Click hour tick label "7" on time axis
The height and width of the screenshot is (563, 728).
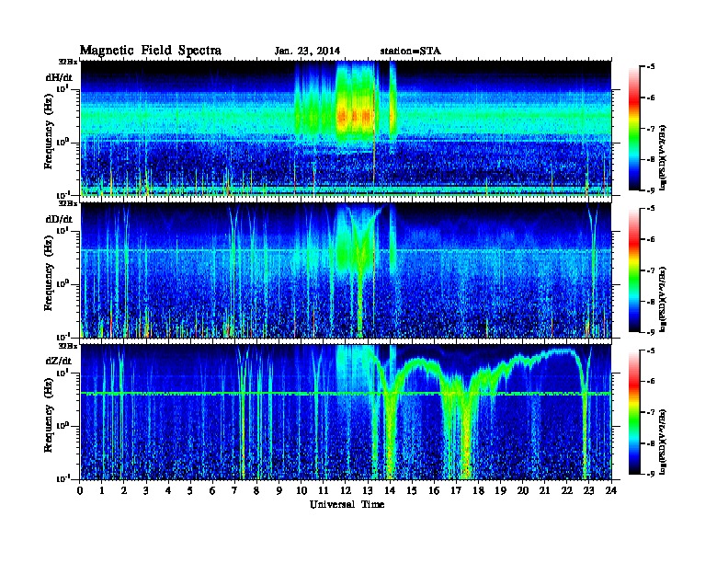[x=234, y=490]
